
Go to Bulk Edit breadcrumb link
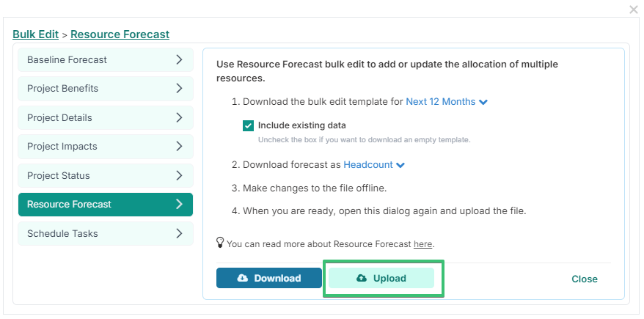coord(36,34)
